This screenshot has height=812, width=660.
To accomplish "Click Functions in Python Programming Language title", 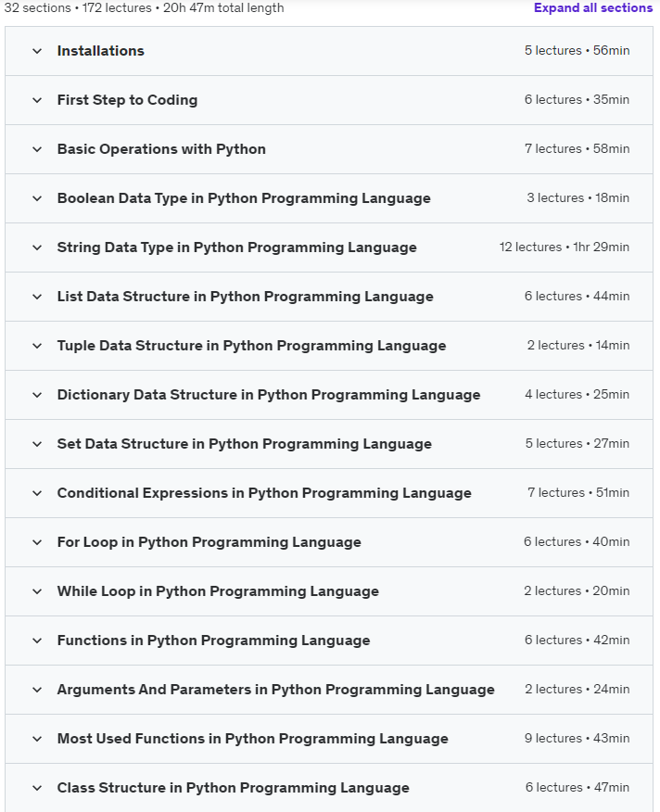I will coord(213,641).
